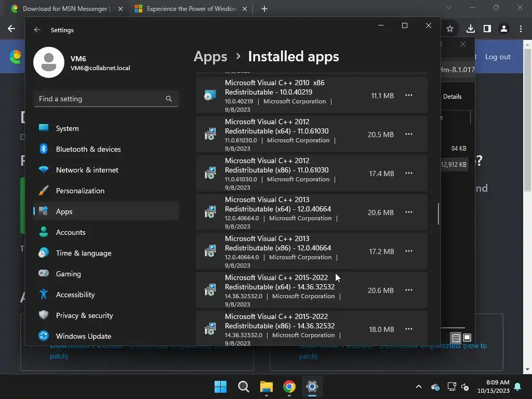Click the Visual C++ 2015-2022 x64 installer icon
Image resolution: width=532 pixels, height=399 pixels.
210,290
